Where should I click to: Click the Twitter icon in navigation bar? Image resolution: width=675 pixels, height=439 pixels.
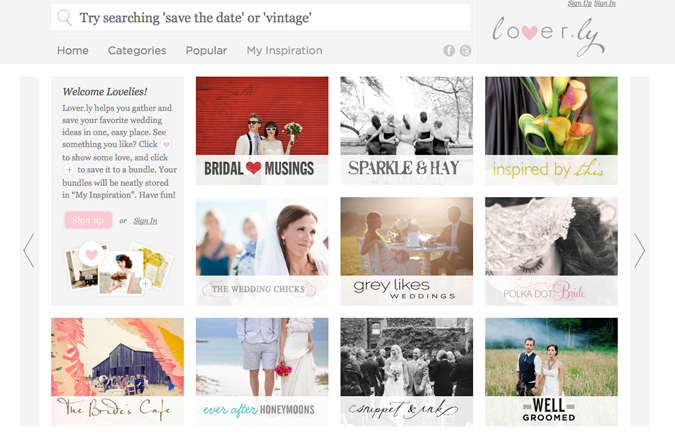(x=465, y=51)
